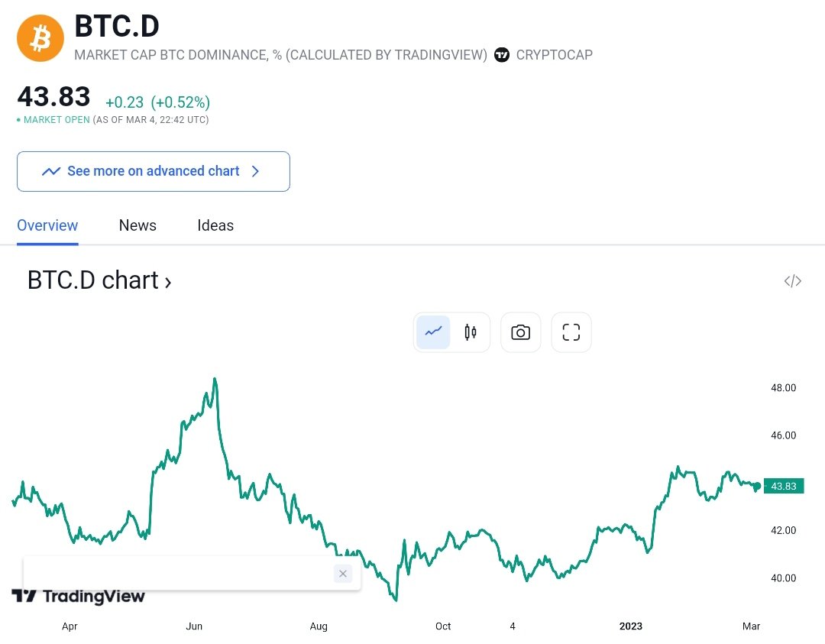Click the Jun label on time axis

click(x=194, y=626)
